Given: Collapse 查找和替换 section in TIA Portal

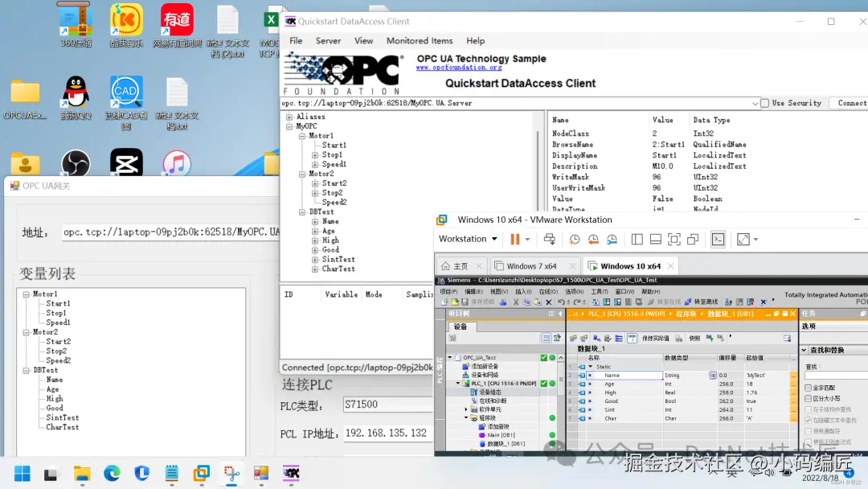Looking at the screenshot, I should [805, 350].
